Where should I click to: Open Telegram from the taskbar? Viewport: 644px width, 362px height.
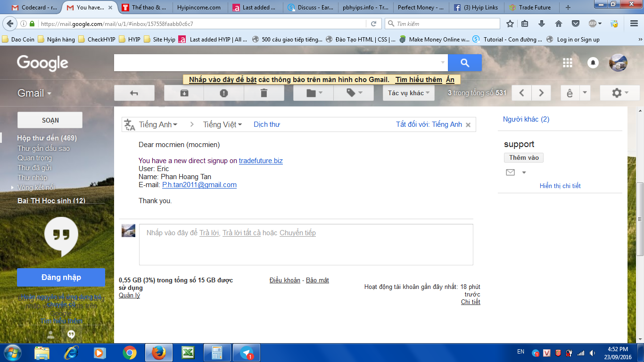coord(247,353)
